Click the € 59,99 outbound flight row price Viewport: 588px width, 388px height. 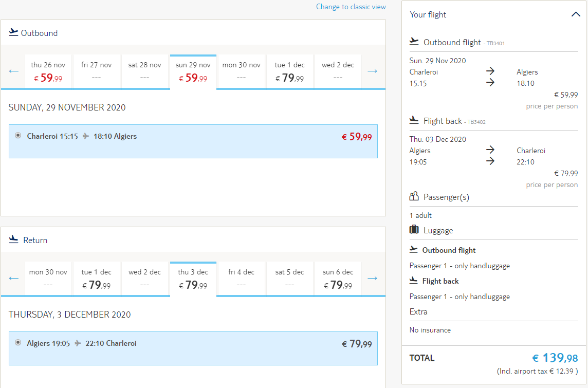(x=357, y=137)
